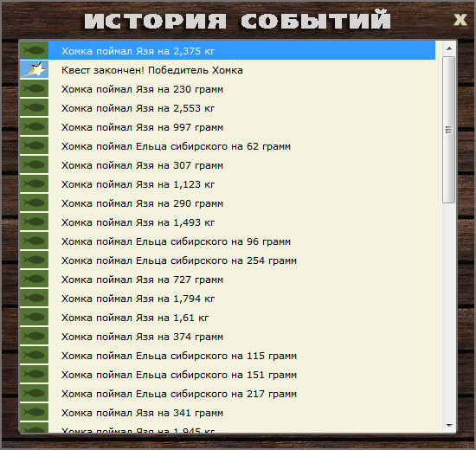The image size is (476, 450).
Task: Click the fish icon beside the 2,375 кг entry
Action: pyautogui.click(x=34, y=50)
